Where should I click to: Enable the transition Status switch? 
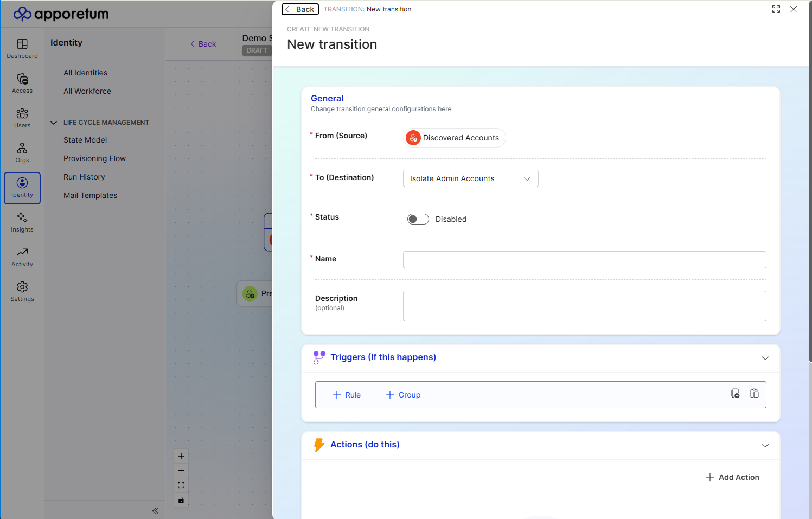(x=418, y=219)
